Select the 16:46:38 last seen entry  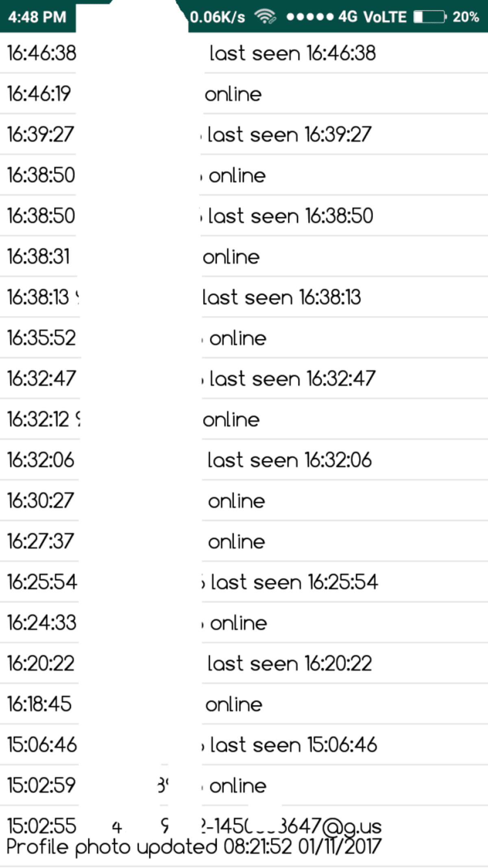[x=292, y=53]
